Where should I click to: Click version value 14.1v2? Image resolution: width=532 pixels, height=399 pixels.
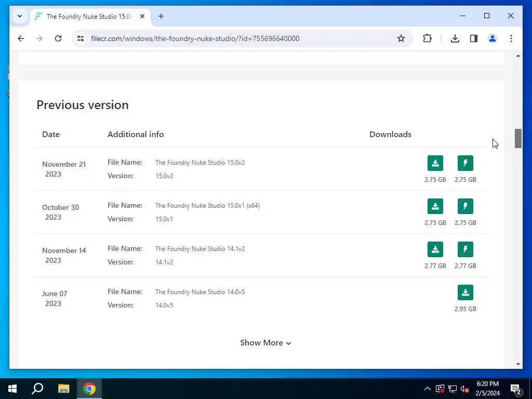tap(164, 262)
